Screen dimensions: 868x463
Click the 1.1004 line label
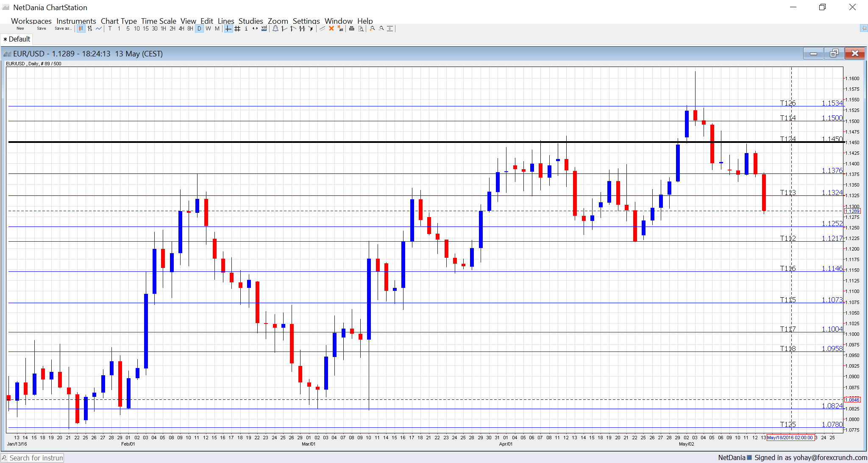pos(832,329)
